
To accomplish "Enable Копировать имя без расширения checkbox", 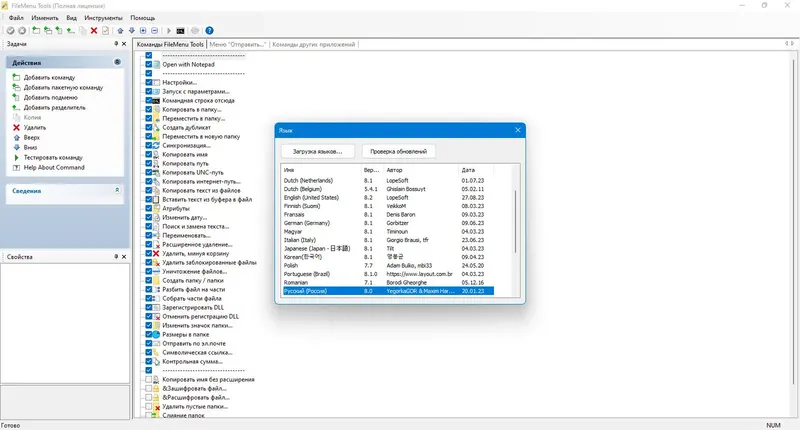I will (148, 380).
